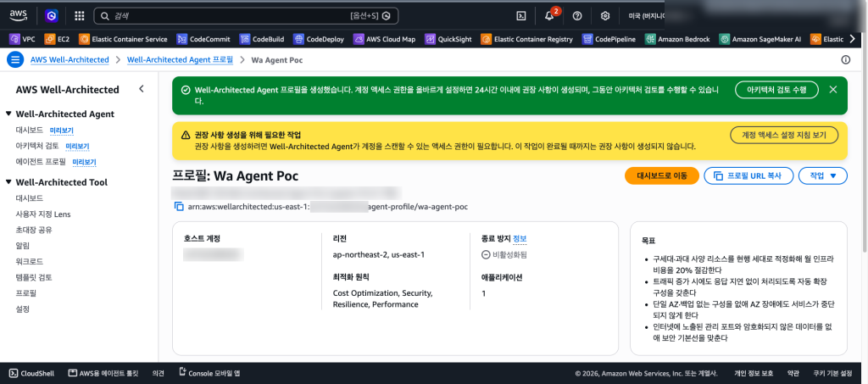Open the services grid menu icon
The width and height of the screenshot is (868, 384).
pyautogui.click(x=79, y=16)
